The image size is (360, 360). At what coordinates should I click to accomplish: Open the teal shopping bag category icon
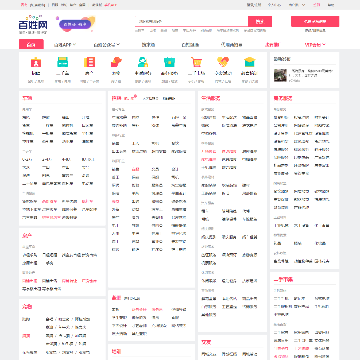coord(169,62)
